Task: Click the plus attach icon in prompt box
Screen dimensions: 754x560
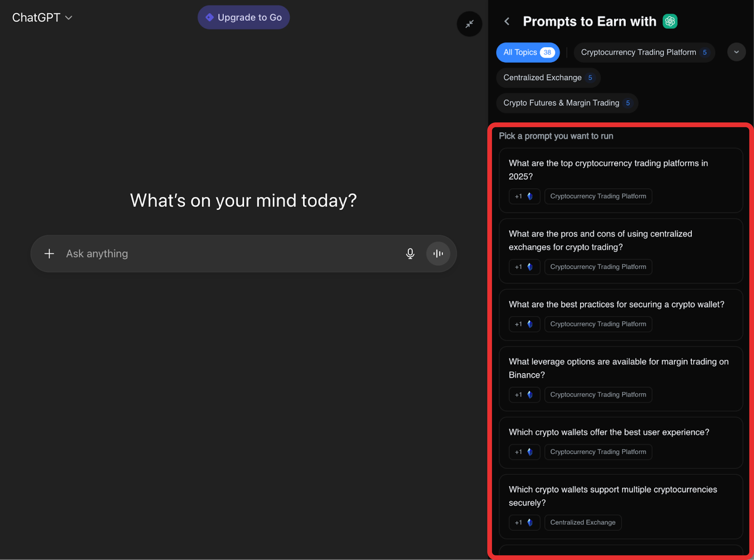Action: (x=49, y=254)
